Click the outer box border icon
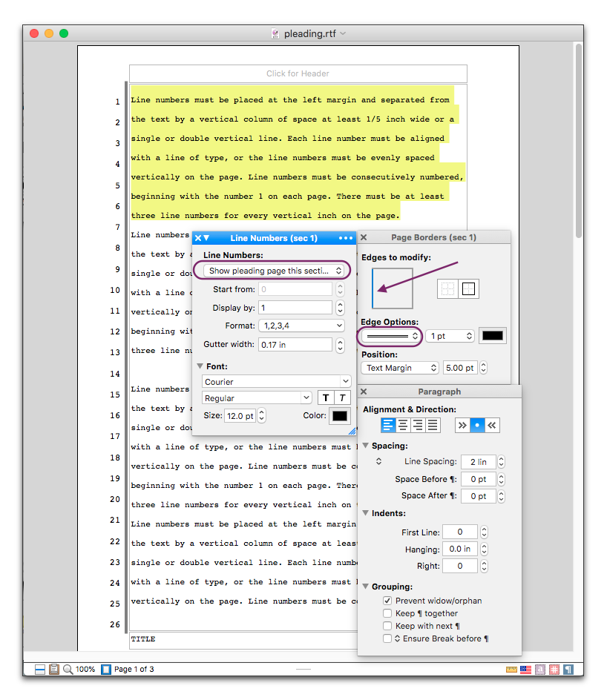This screenshot has width=607, height=700. [468, 289]
